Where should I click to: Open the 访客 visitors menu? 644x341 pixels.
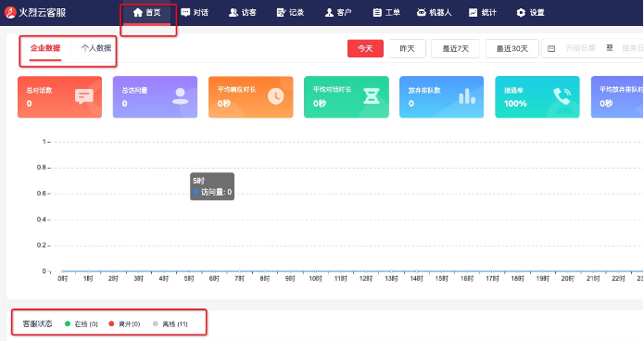243,13
